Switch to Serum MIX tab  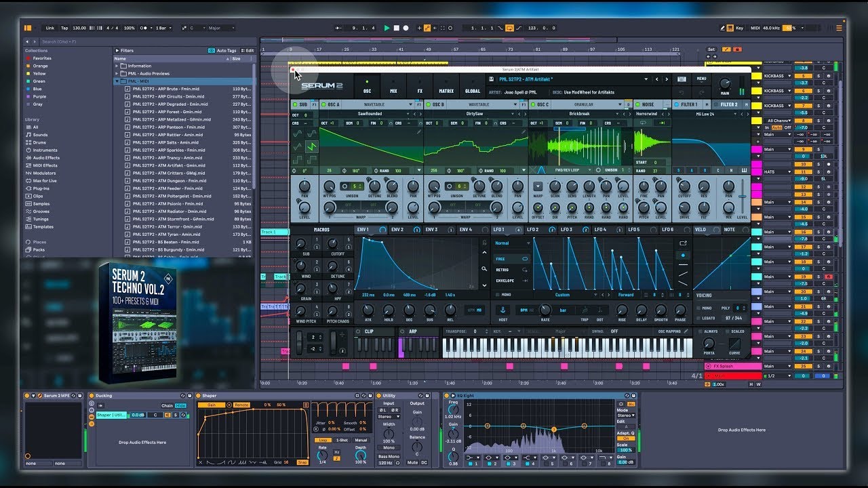point(393,87)
